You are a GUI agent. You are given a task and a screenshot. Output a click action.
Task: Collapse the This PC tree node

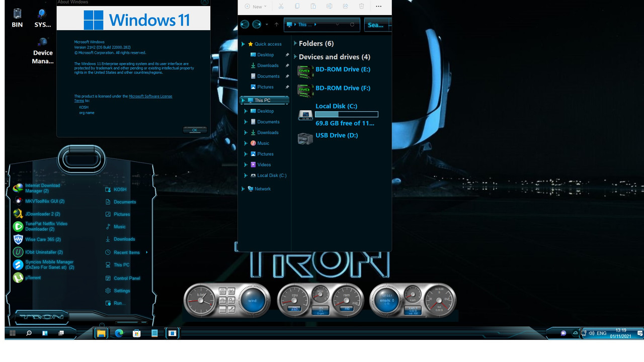[243, 101]
